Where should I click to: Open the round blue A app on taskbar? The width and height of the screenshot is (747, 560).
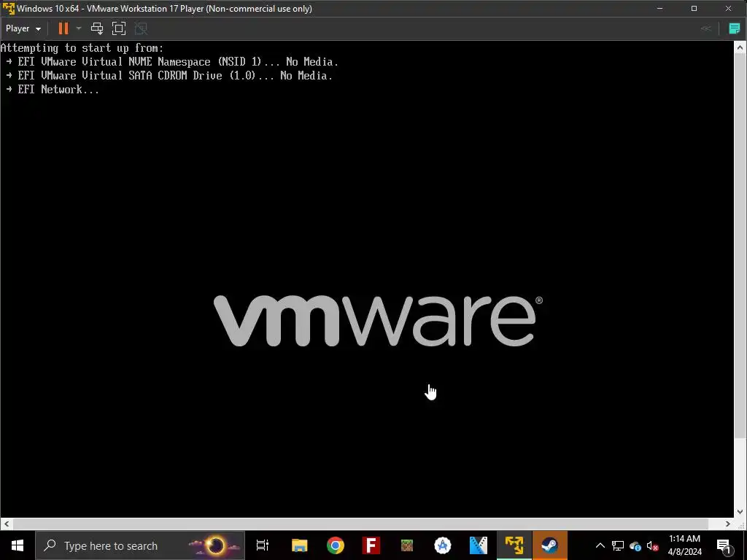tap(443, 545)
